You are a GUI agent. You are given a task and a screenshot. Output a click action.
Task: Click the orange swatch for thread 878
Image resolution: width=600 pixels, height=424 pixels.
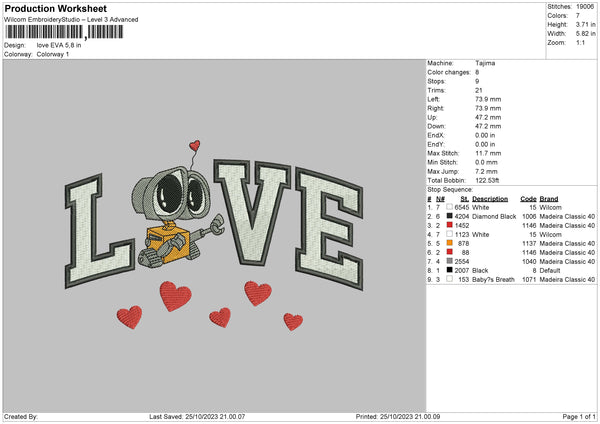click(x=450, y=243)
